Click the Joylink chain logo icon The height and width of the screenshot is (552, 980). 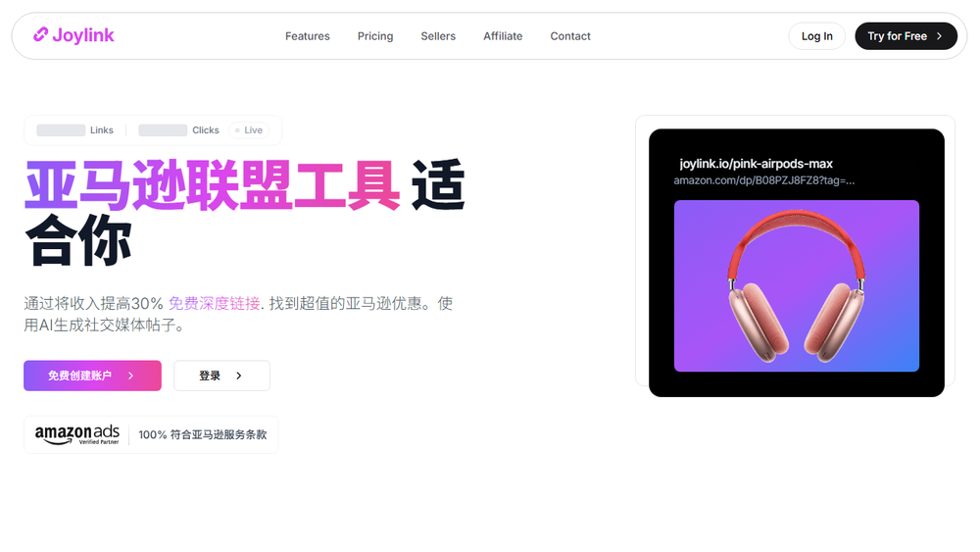[x=40, y=35]
